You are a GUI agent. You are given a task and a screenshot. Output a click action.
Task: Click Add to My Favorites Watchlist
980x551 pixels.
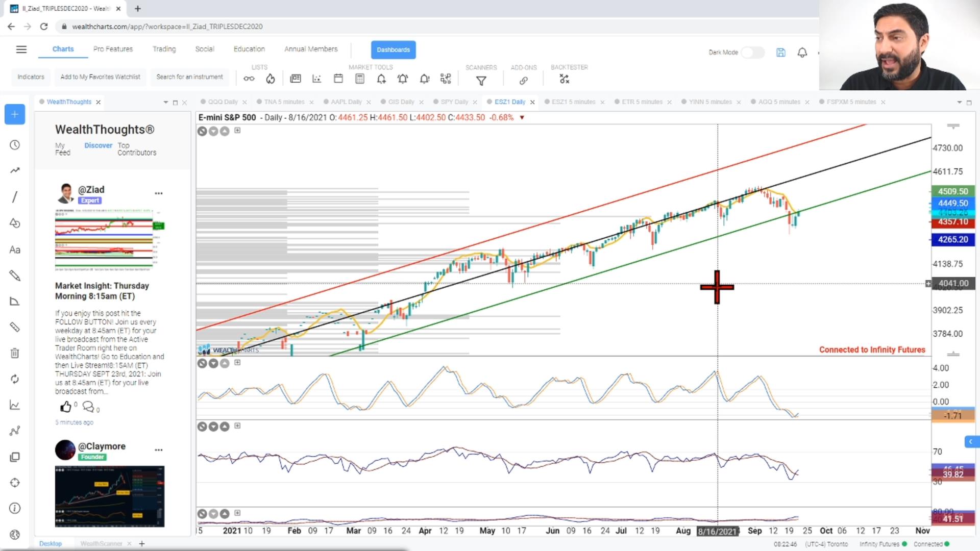100,77
